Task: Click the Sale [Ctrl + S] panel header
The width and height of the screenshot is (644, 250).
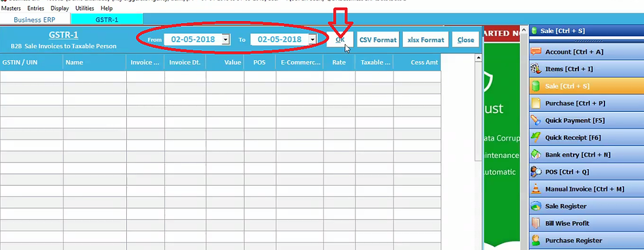Action: pyautogui.click(x=586, y=31)
